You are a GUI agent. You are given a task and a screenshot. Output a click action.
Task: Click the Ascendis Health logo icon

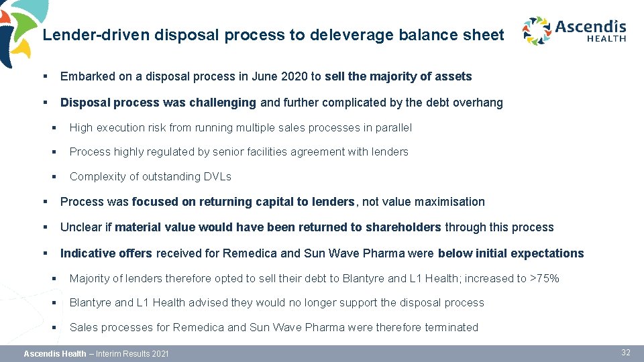536,31
